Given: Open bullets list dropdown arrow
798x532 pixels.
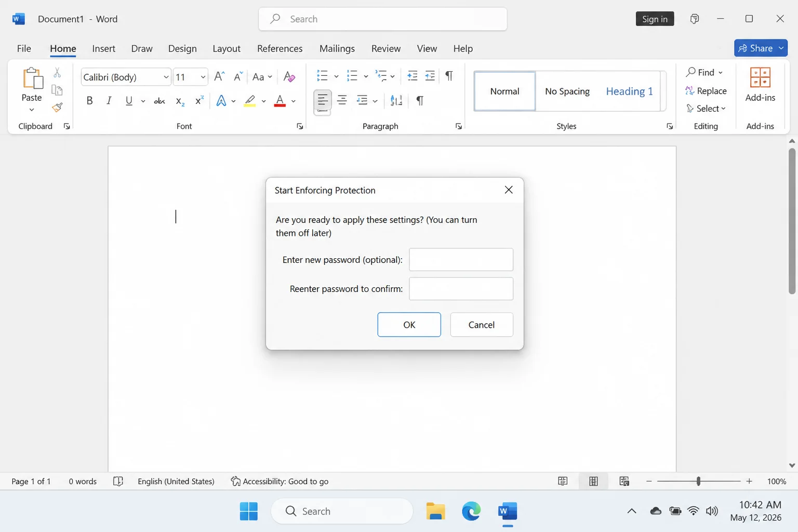Looking at the screenshot, I should click(x=336, y=77).
